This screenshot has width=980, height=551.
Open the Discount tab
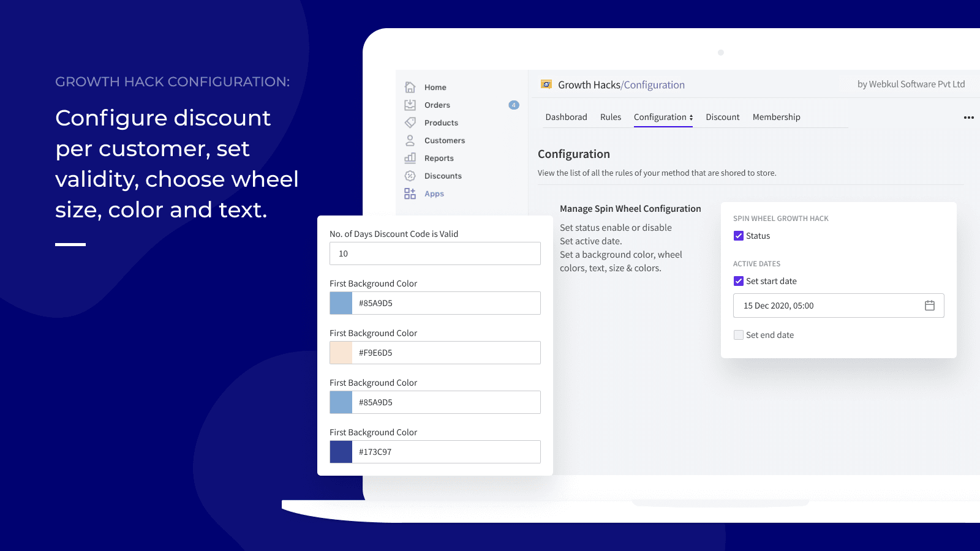tap(722, 117)
